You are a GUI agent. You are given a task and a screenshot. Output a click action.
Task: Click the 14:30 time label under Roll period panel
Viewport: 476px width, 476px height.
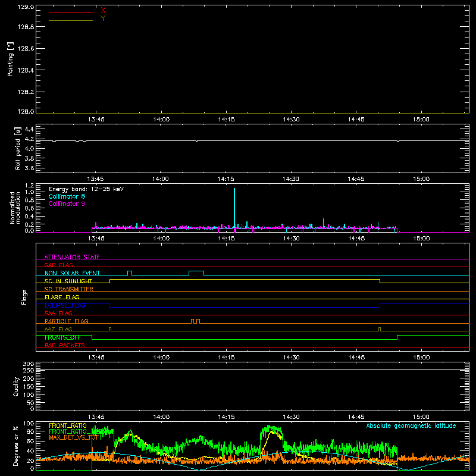(x=291, y=179)
